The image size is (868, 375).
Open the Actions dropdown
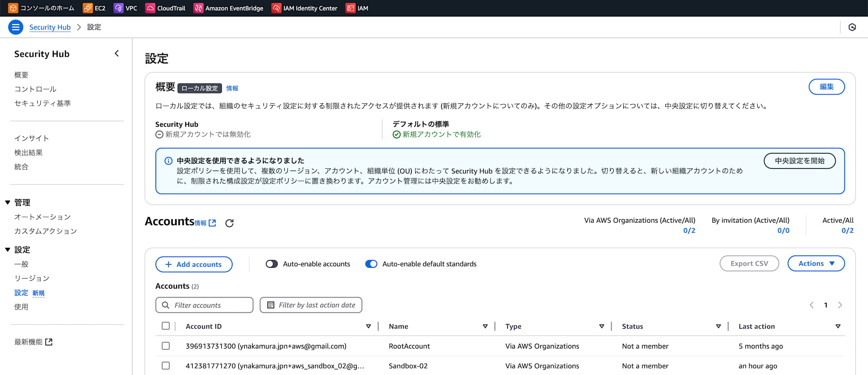tap(816, 263)
